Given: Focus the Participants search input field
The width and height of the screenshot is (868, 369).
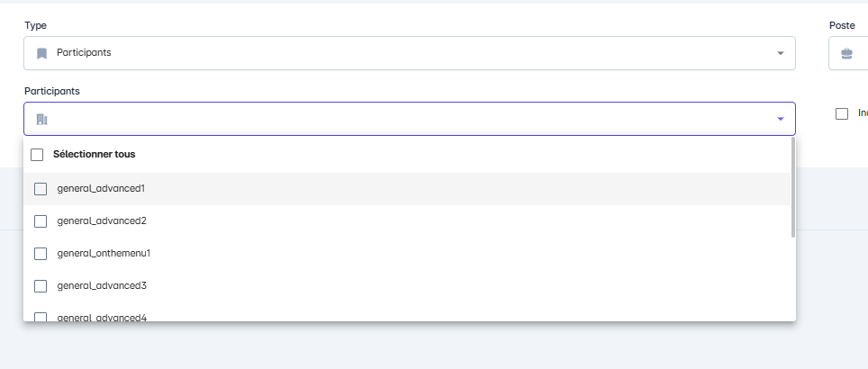Looking at the screenshot, I should click(x=405, y=119).
